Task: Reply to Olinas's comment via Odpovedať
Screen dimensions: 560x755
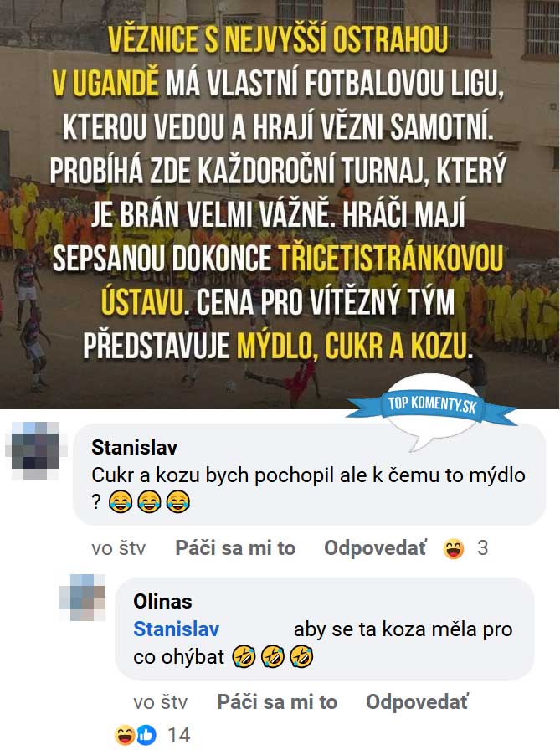Action: coord(417,702)
